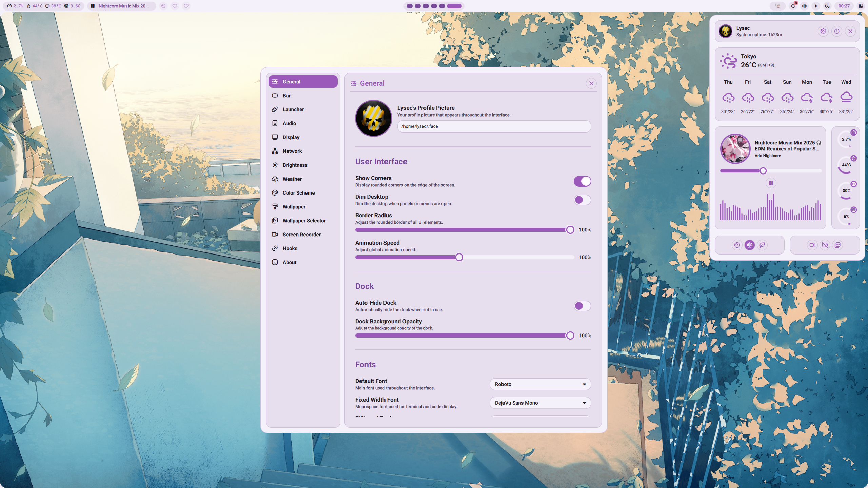This screenshot has width=868, height=488.
Task: Click the power button in Lysec panel
Action: pyautogui.click(x=836, y=31)
